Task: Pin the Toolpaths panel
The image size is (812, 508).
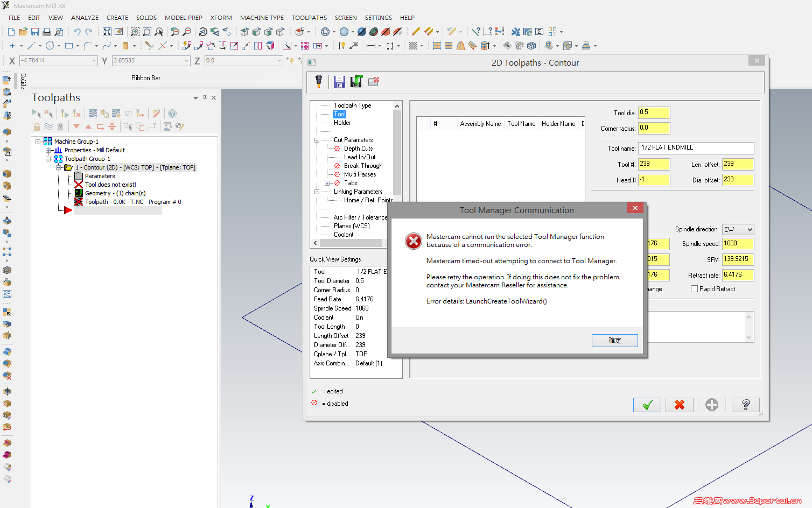Action: 205,97
